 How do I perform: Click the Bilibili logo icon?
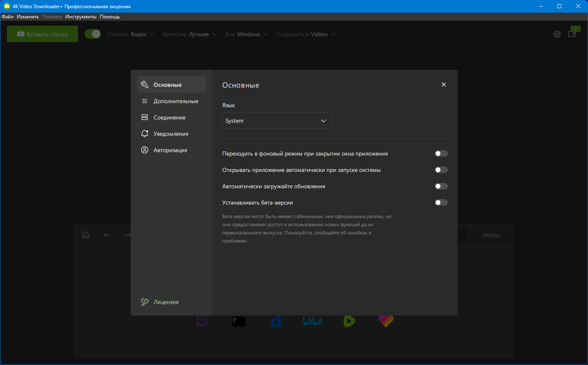coord(313,321)
